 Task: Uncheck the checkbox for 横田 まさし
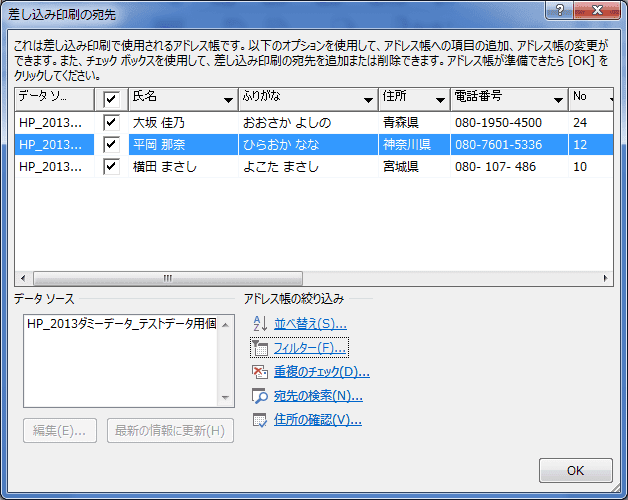coord(111,166)
